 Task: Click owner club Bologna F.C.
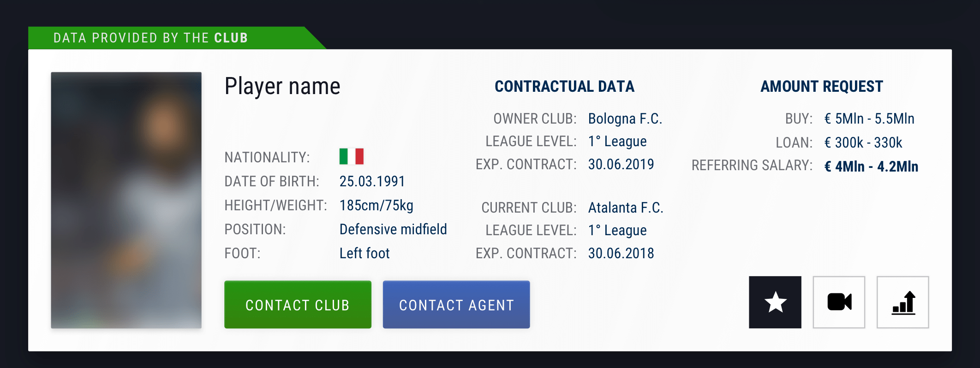625,119
